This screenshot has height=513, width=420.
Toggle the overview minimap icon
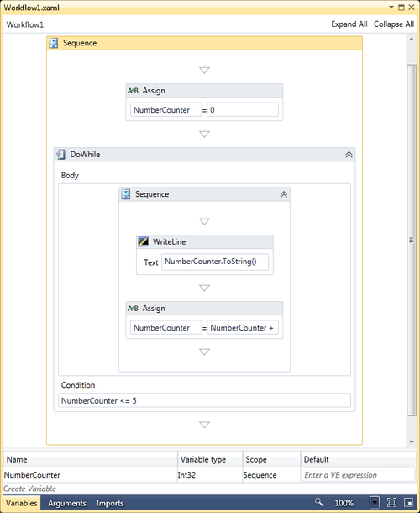tap(408, 502)
